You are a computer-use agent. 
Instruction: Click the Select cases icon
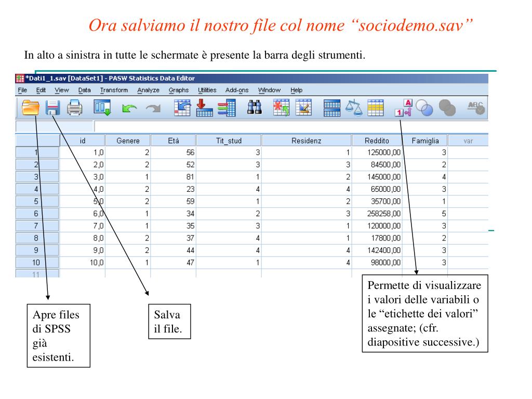pos(376,108)
